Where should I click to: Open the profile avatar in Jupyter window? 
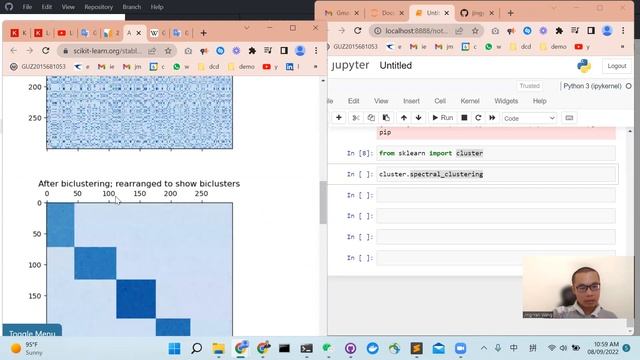[607, 31]
